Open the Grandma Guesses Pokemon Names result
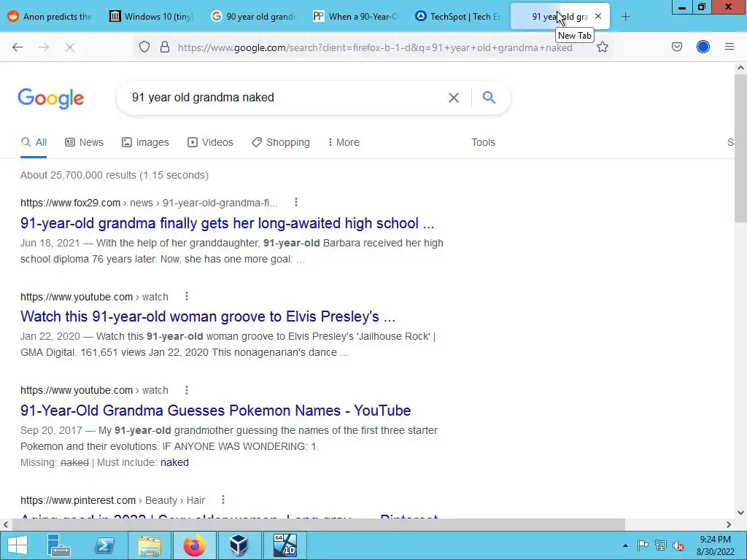 click(x=215, y=410)
